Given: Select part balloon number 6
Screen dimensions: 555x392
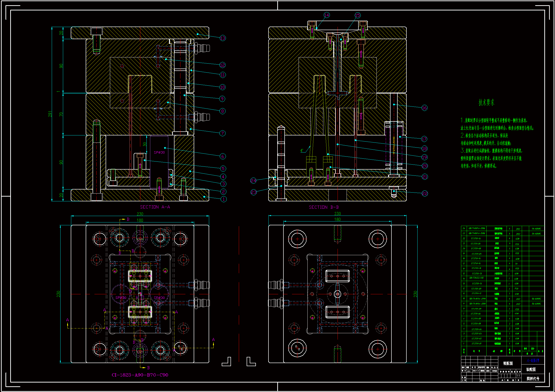Looking at the screenshot, I should point(223,156).
